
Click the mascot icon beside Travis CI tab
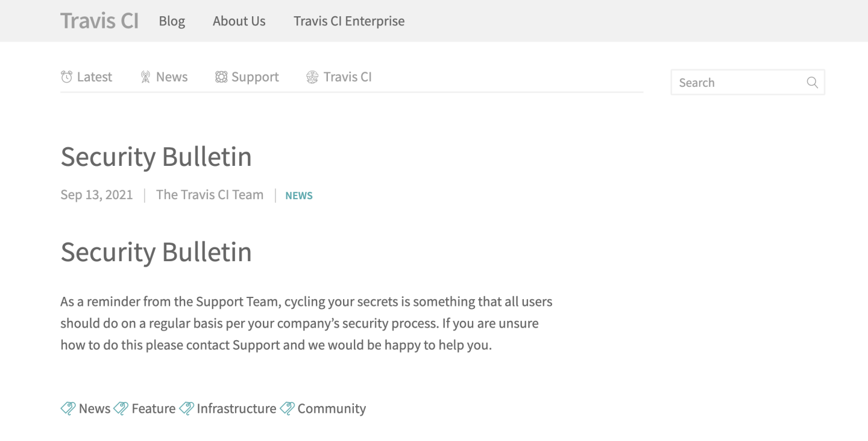click(312, 77)
